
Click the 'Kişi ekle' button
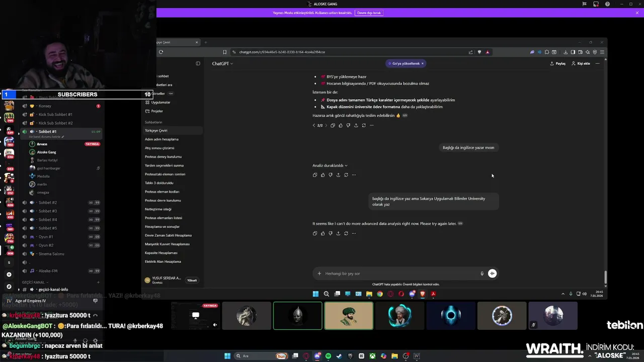pyautogui.click(x=581, y=63)
